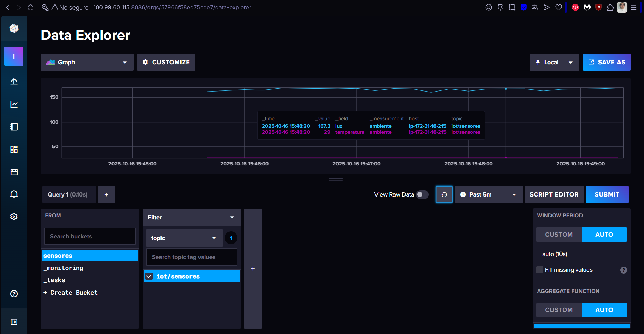
Task: Click the browser screenshot snapshot icon
Action: 512,7
